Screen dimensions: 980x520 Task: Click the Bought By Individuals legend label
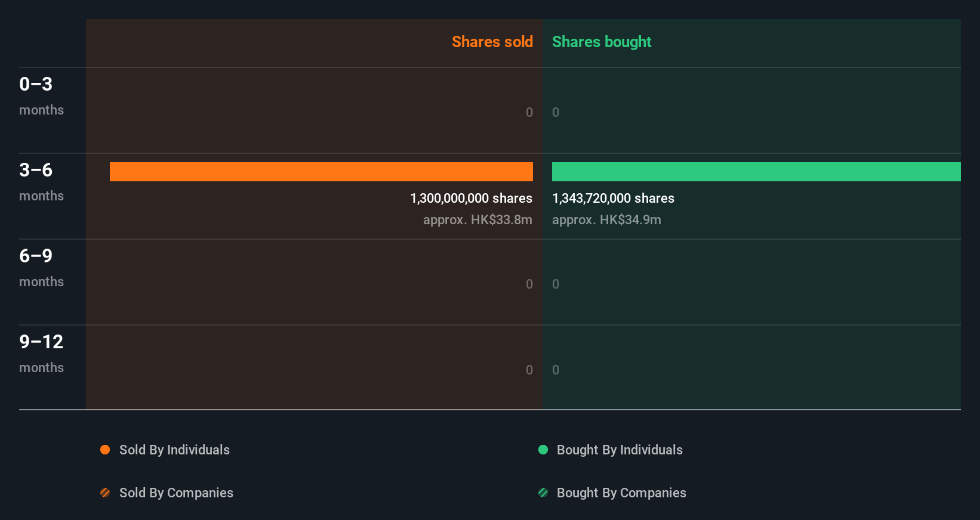point(620,450)
